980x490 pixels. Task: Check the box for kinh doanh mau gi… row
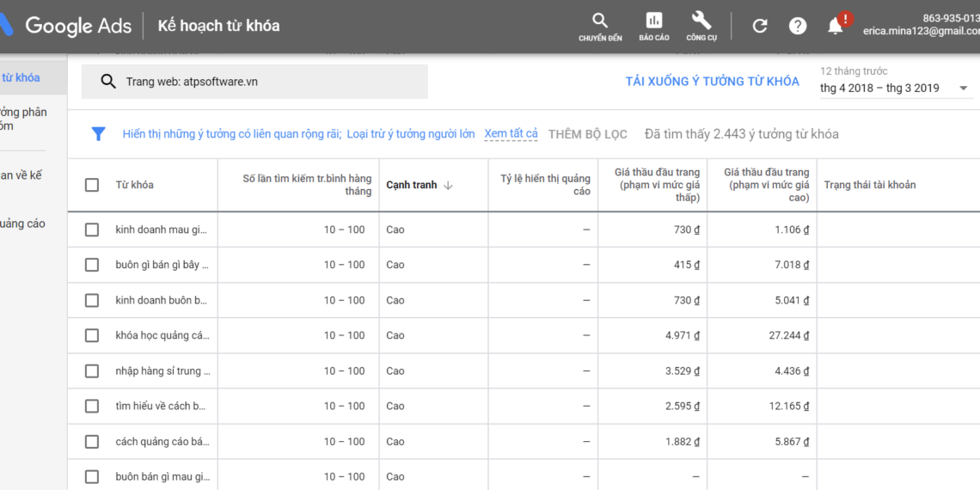click(92, 230)
